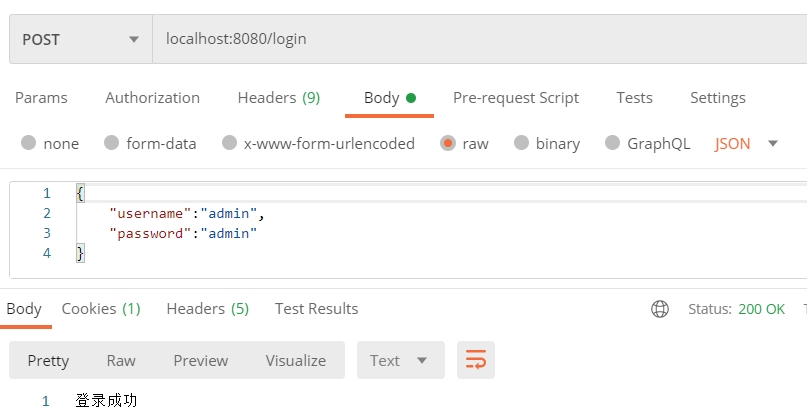Click the opening brace on line 1
The width and height of the screenshot is (807, 419).
pyautogui.click(x=80, y=193)
